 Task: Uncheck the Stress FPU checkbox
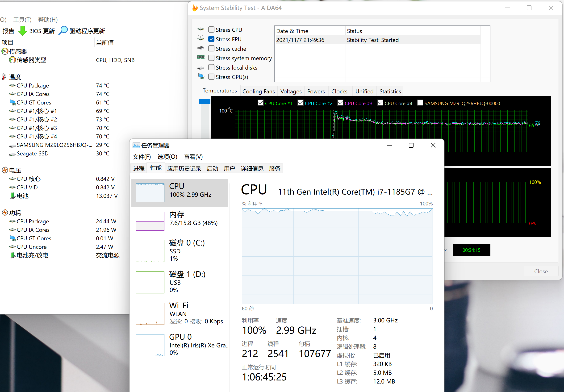pyautogui.click(x=211, y=39)
